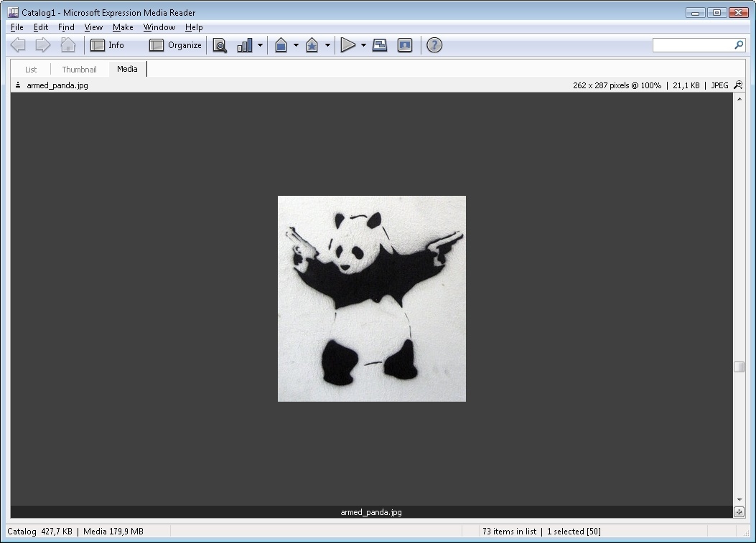Viewport: 756px width, 543px height.
Task: Open the Edit menu
Action: (x=40, y=27)
